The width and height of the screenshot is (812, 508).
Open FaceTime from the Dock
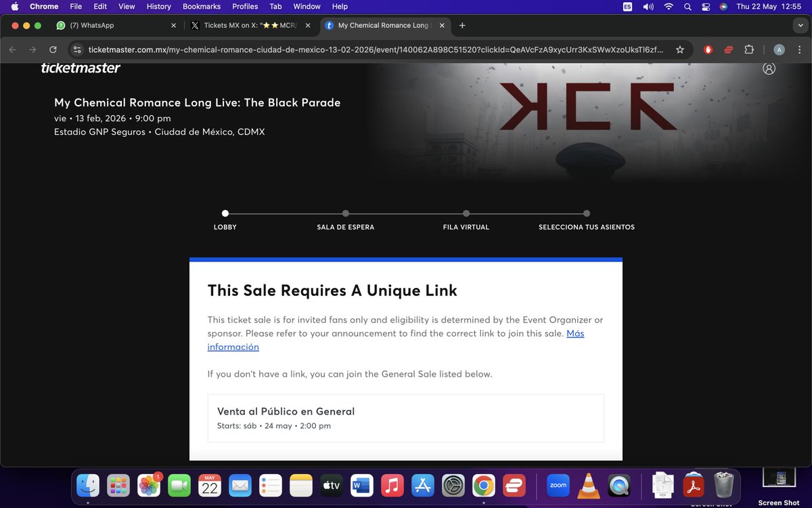point(179,485)
